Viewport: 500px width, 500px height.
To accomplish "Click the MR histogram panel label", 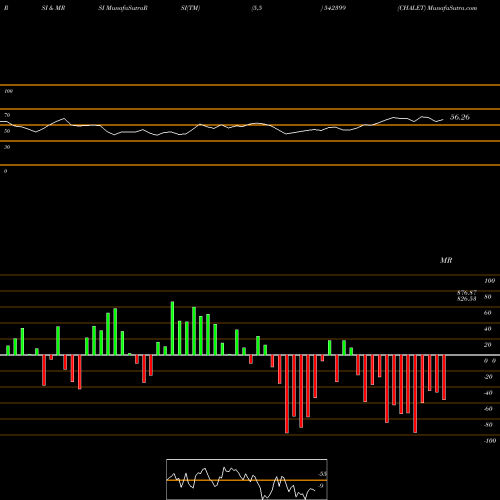I will click(446, 260).
